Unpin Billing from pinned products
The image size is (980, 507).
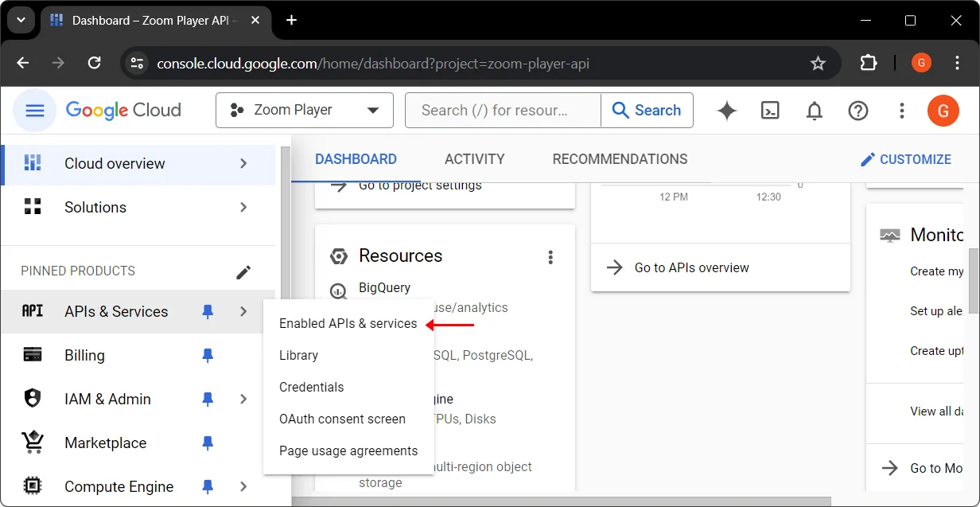coord(208,356)
